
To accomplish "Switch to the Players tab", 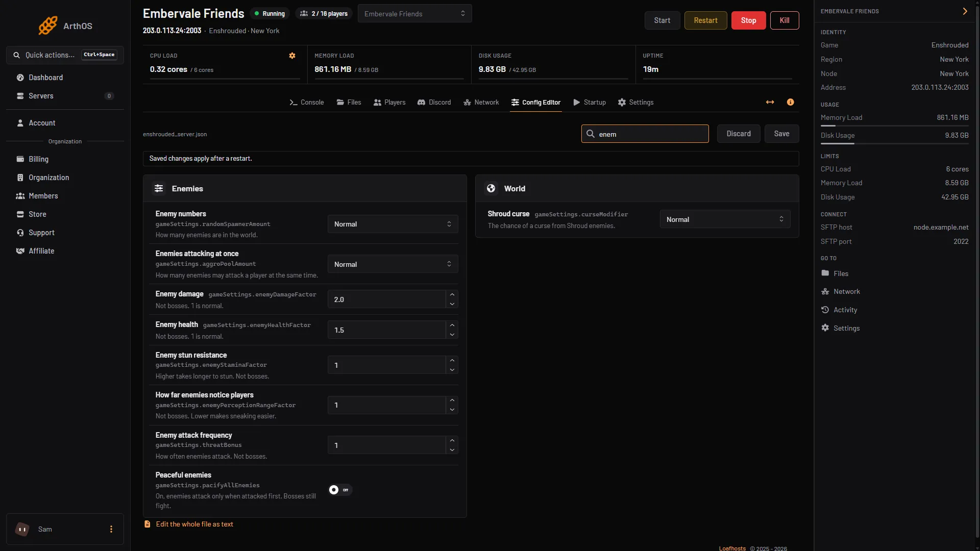I will [x=389, y=102].
